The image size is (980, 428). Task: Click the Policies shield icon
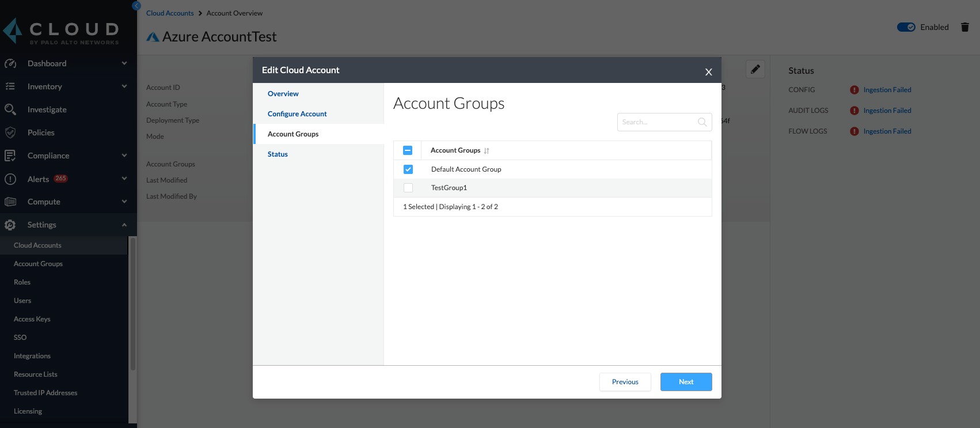(10, 132)
